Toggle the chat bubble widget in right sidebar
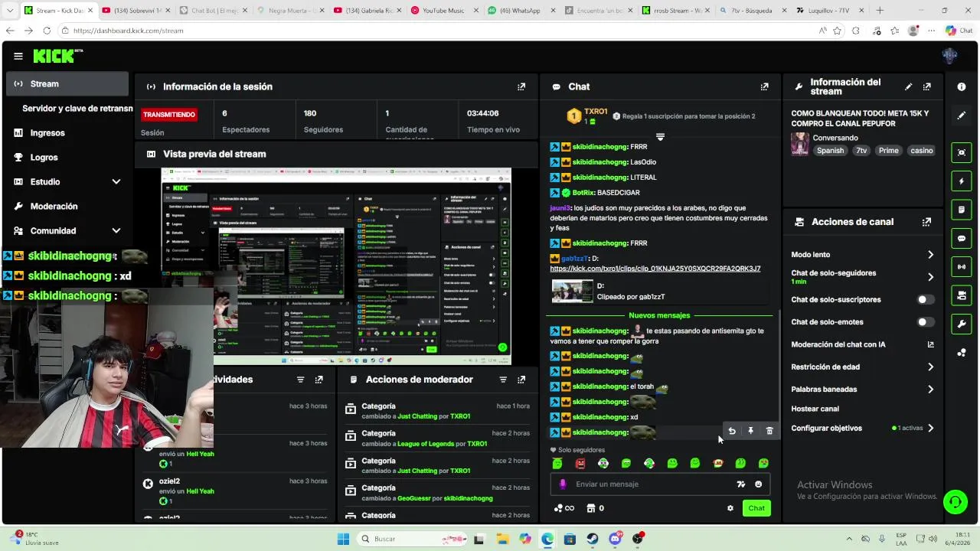Image resolution: width=980 pixels, height=551 pixels. 962,238
